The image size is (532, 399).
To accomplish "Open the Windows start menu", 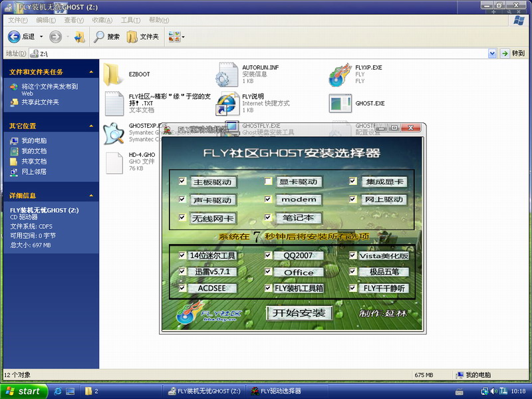I will tap(23, 391).
